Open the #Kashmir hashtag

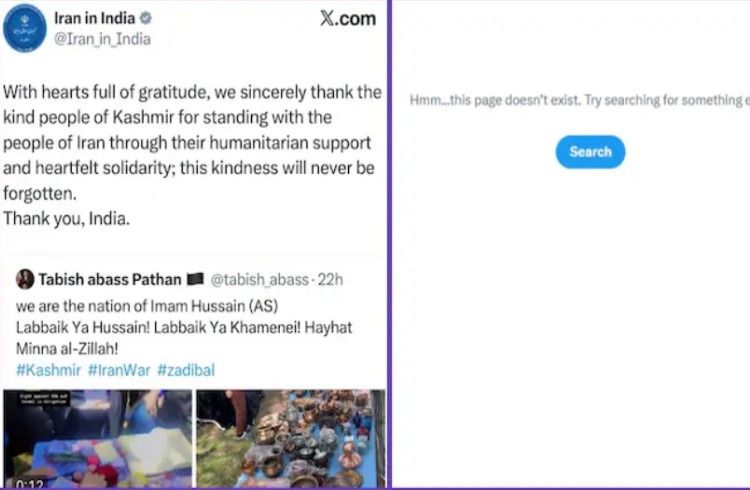pyautogui.click(x=47, y=369)
